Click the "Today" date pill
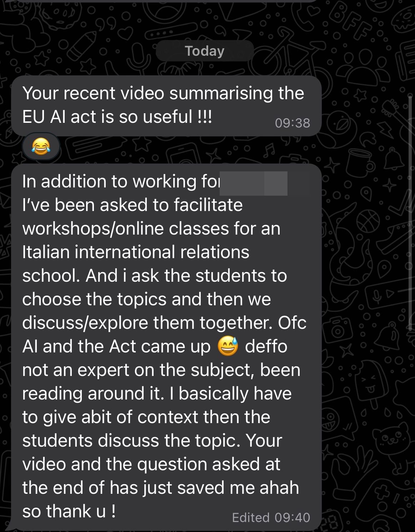This screenshot has width=415, height=532. [x=205, y=51]
